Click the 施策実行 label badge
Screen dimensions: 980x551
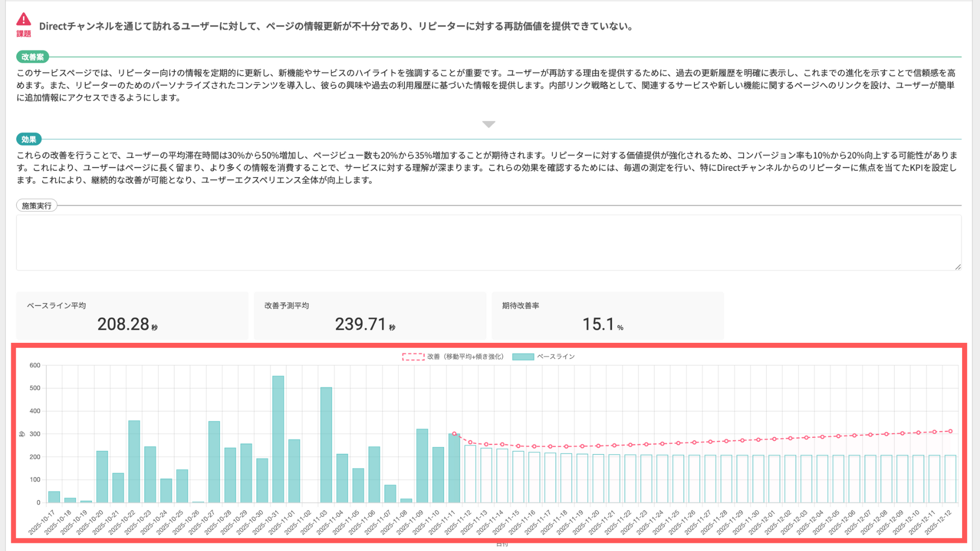[x=37, y=206]
